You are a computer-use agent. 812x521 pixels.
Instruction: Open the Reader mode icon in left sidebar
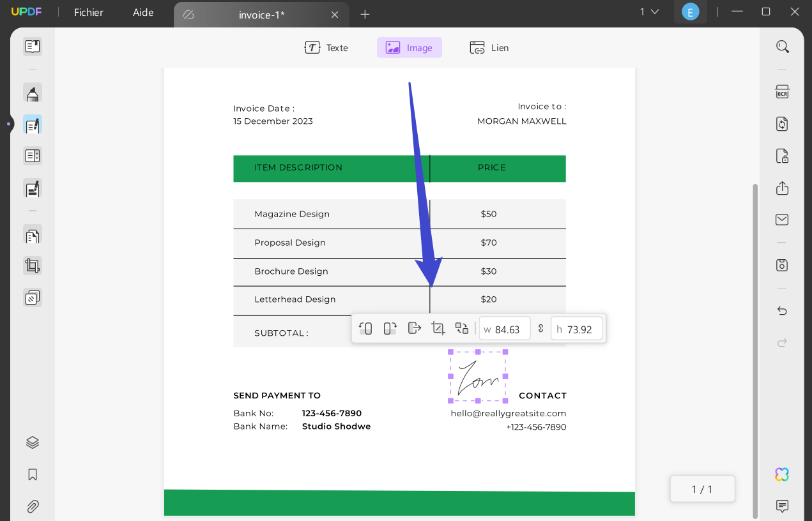pyautogui.click(x=33, y=46)
